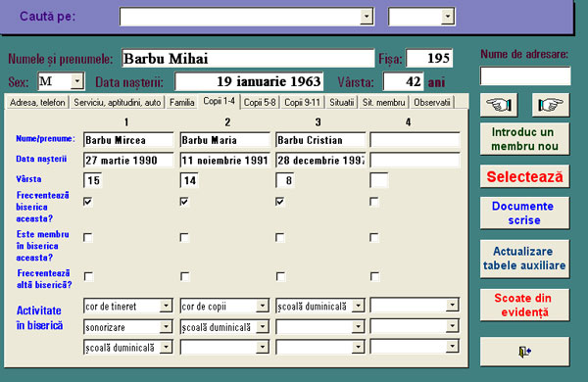
Task: Uncheck church attendance for Barbu Cristian
Action: [279, 202]
